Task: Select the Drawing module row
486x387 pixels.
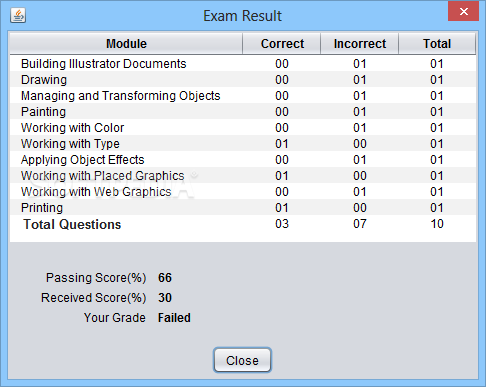Action: 243,79
